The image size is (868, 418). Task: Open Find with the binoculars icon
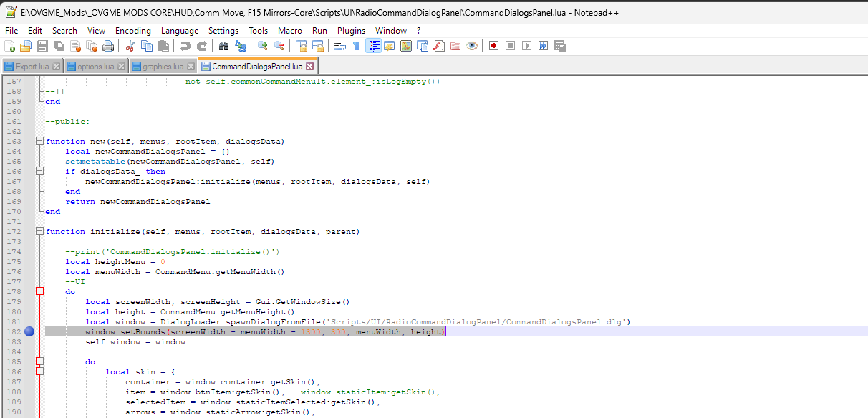click(x=223, y=46)
